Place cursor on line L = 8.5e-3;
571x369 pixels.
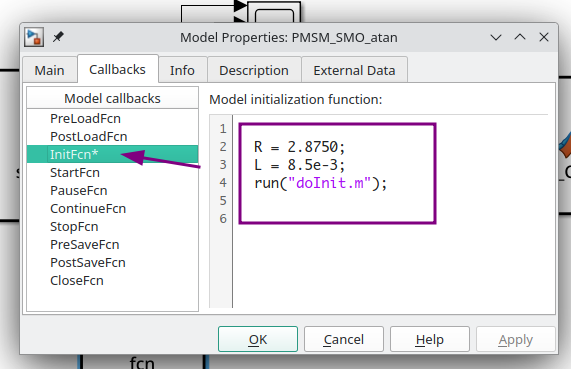pyautogui.click(x=299, y=165)
